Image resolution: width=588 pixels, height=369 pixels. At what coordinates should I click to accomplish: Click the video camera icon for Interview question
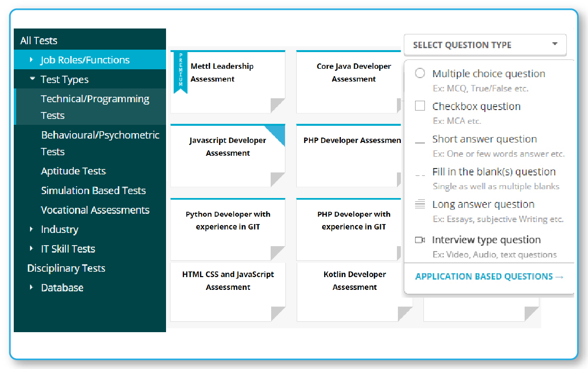pos(420,240)
